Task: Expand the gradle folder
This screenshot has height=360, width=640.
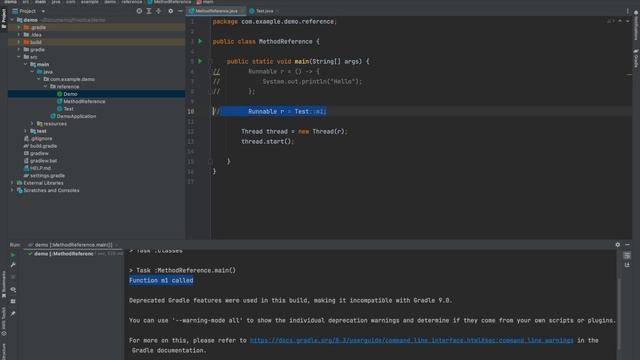Action: [x=19, y=49]
